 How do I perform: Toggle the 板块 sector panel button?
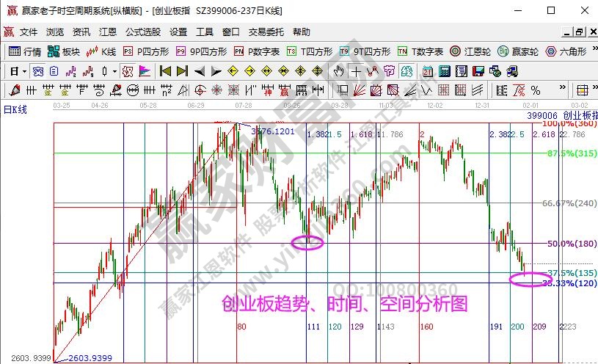[x=64, y=51]
